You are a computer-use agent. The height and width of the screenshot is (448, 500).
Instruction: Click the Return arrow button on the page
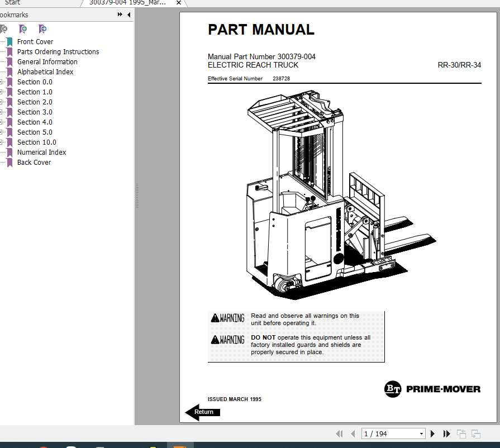pos(203,412)
